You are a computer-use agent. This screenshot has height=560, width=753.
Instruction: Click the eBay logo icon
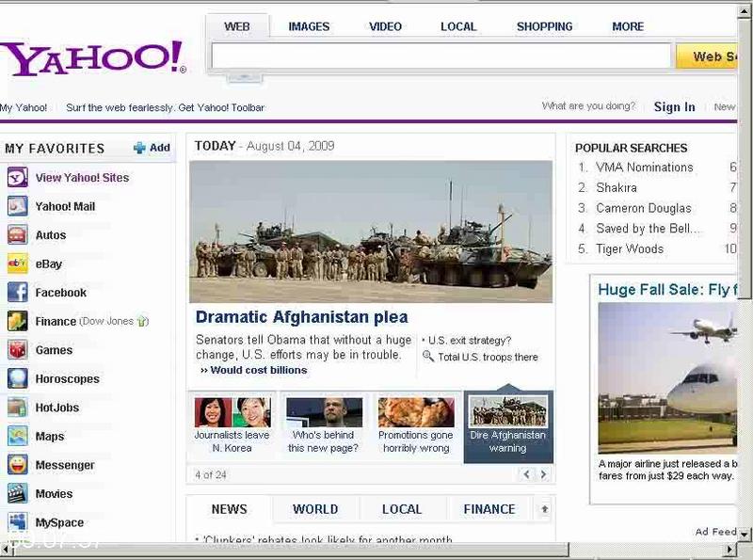coord(17,264)
